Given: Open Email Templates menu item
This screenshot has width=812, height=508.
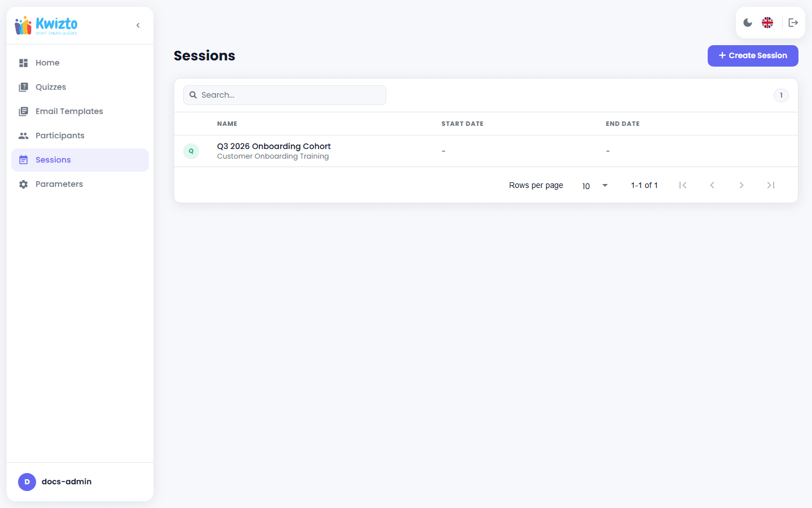Looking at the screenshot, I should point(80,111).
